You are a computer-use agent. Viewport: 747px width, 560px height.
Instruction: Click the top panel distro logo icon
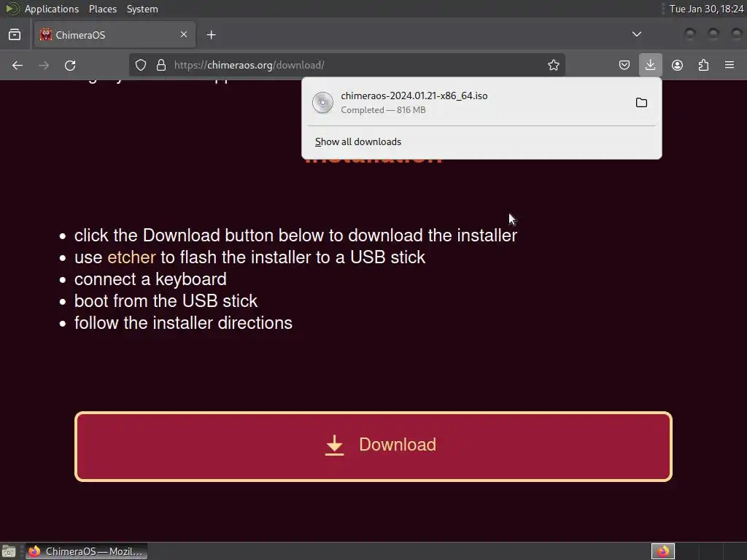[x=12, y=9]
